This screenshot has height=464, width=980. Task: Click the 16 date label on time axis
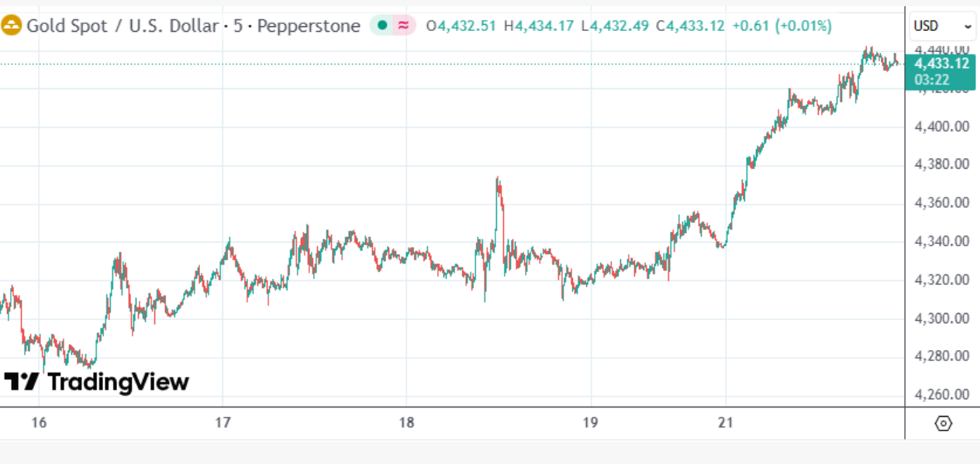coord(39,423)
